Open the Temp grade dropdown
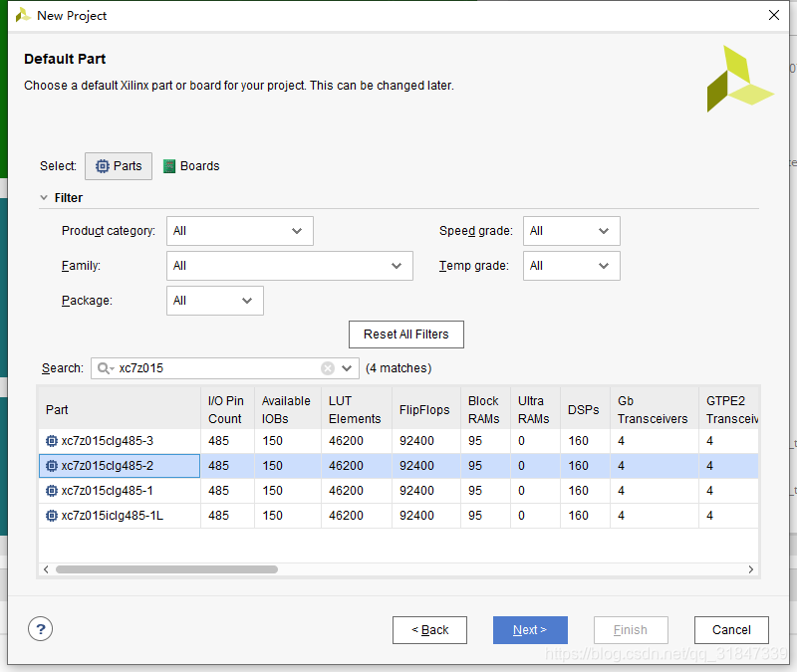 click(x=571, y=266)
